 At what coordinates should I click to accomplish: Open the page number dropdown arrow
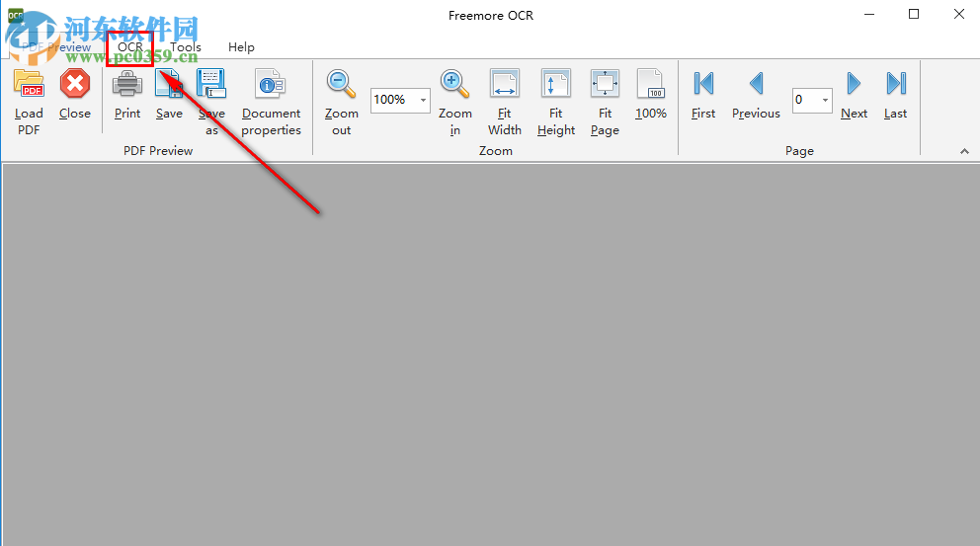click(825, 100)
